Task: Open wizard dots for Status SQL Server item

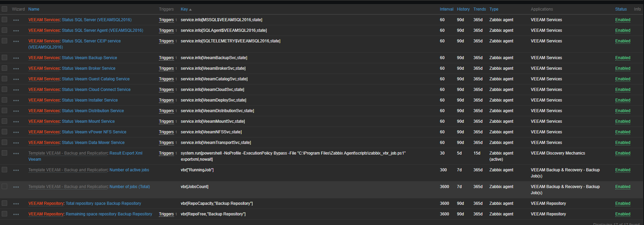Action: click(16, 20)
